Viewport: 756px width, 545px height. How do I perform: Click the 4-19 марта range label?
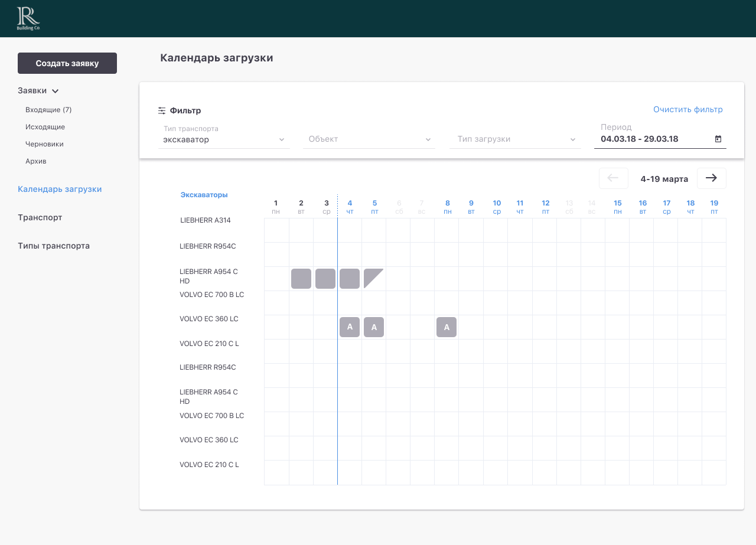(664, 179)
